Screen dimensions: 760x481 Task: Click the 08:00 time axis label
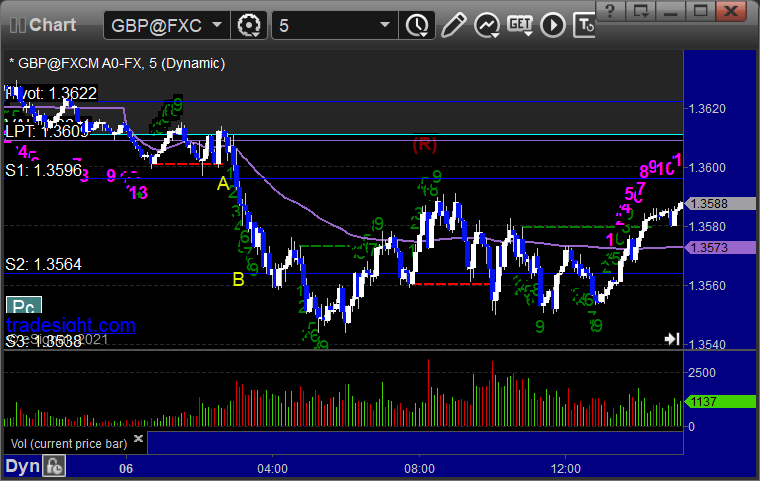[x=419, y=469]
